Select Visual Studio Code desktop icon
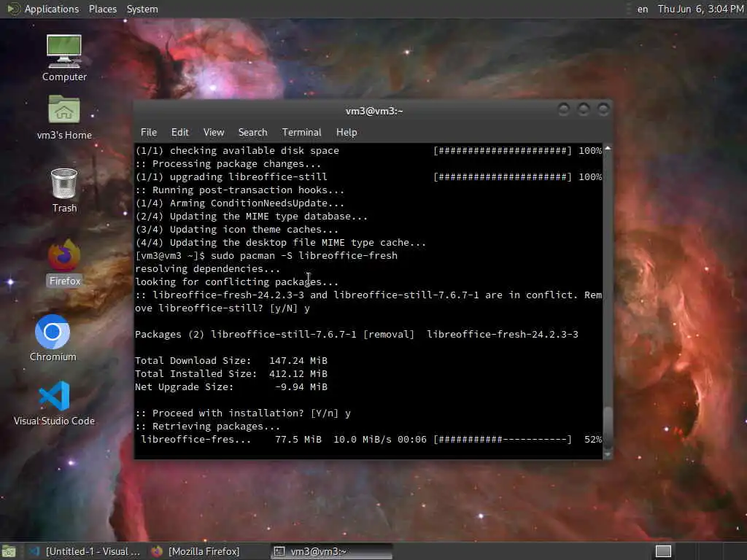747x560 pixels. click(54, 402)
